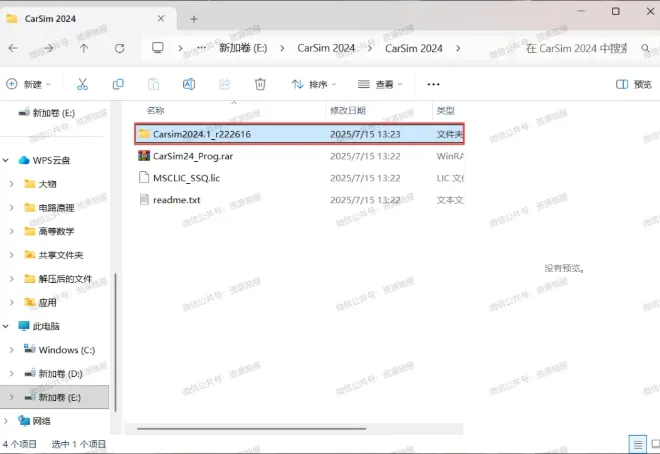Select the readme.txt file name
This screenshot has width=660, height=454.
tap(176, 200)
